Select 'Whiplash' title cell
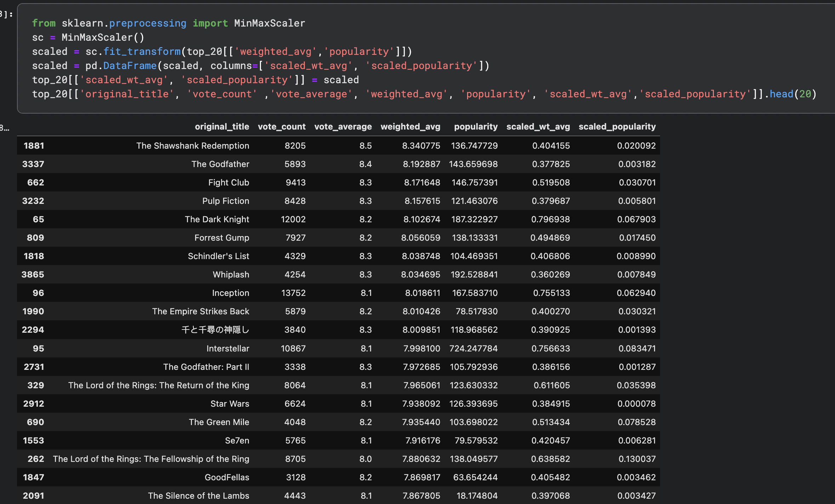The height and width of the screenshot is (504, 835). pyautogui.click(x=231, y=274)
